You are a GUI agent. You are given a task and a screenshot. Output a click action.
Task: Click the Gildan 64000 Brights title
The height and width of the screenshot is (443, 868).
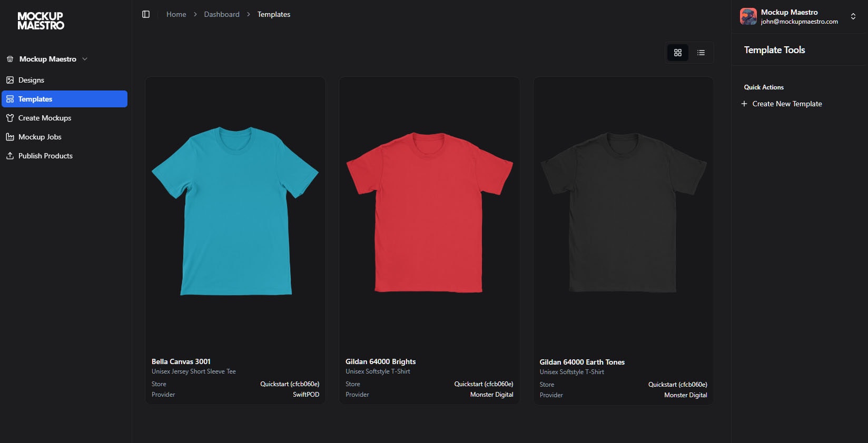pos(381,361)
